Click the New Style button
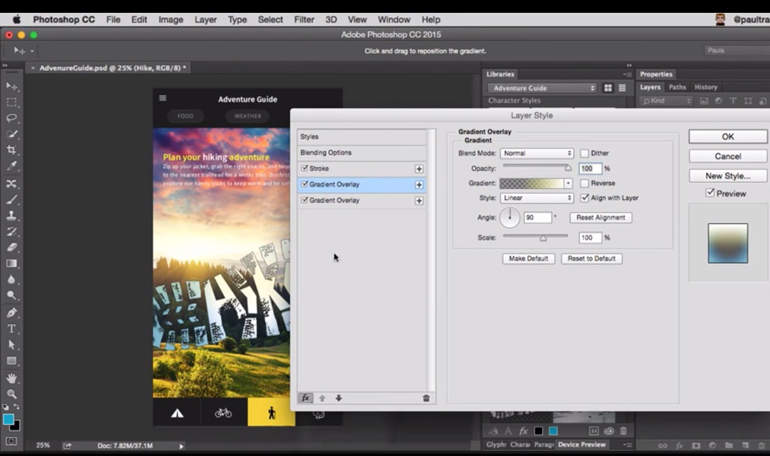Screen dimensions: 770x456 [x=727, y=176]
